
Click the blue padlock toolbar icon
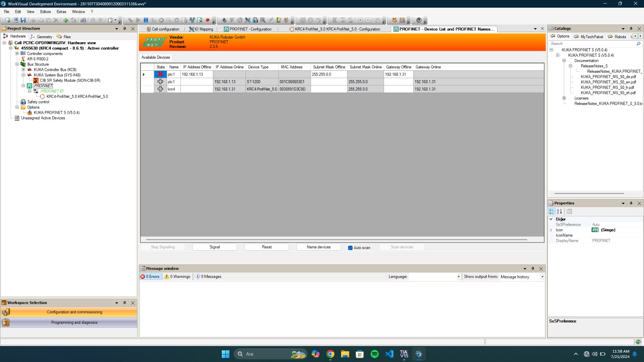(255, 20)
